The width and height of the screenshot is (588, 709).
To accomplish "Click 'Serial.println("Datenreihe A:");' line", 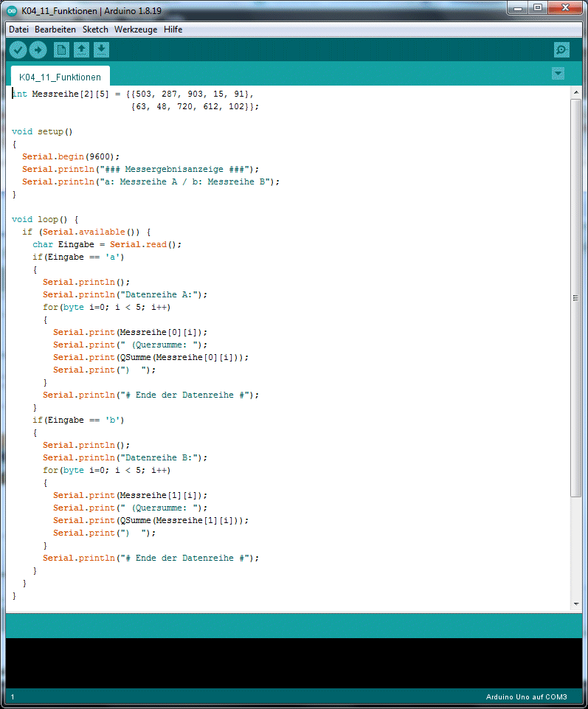I will 125,294.
